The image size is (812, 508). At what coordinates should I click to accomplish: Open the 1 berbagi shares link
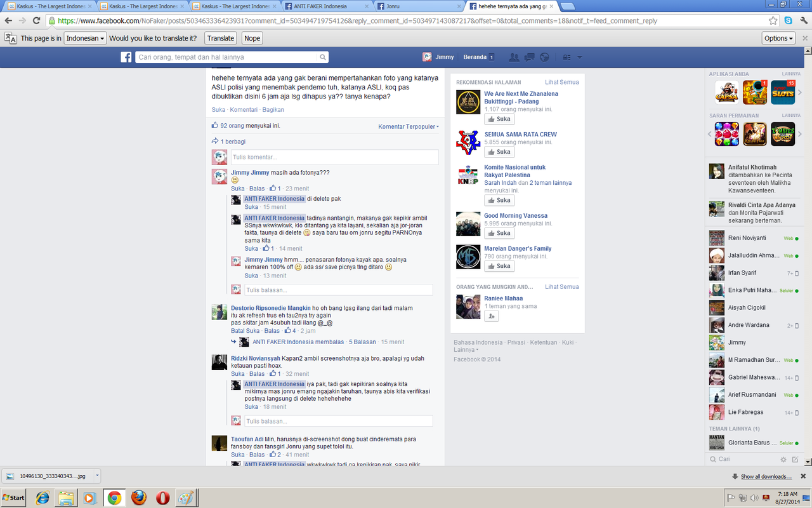point(233,142)
